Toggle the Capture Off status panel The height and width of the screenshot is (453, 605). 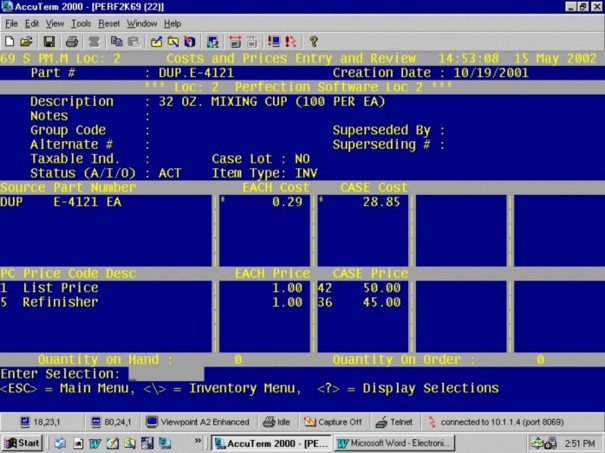tap(333, 422)
